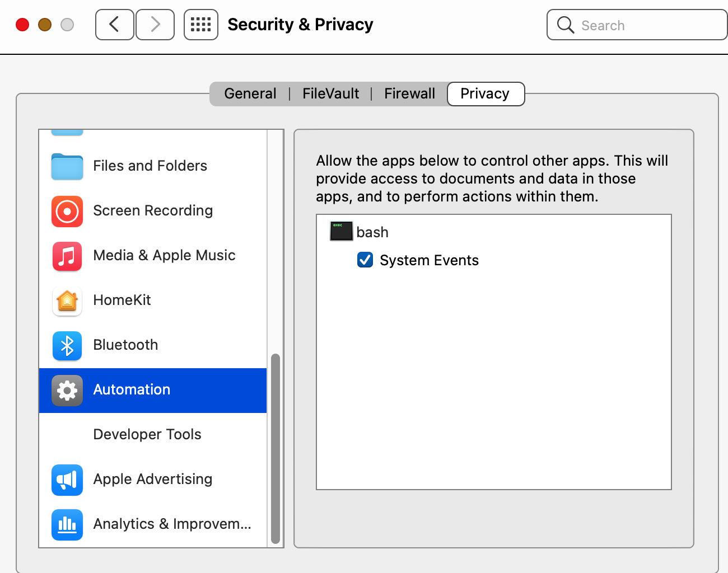
Task: Click the sidebar privacy list scrollbar
Action: coord(275,448)
